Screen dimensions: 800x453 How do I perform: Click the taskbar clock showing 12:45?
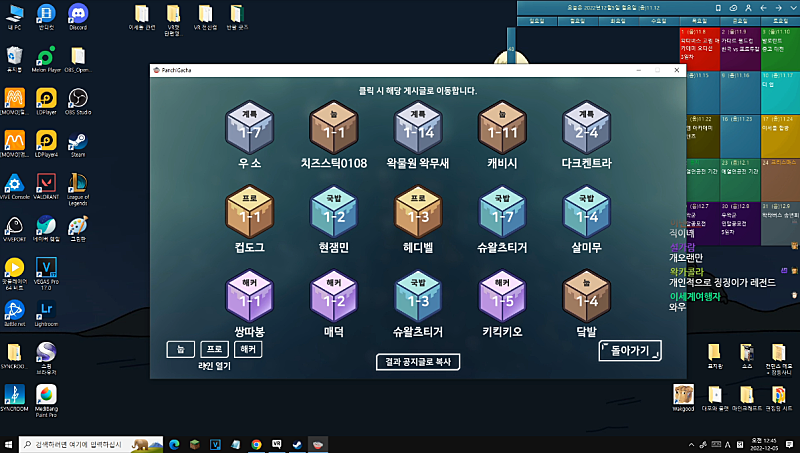coord(764,444)
